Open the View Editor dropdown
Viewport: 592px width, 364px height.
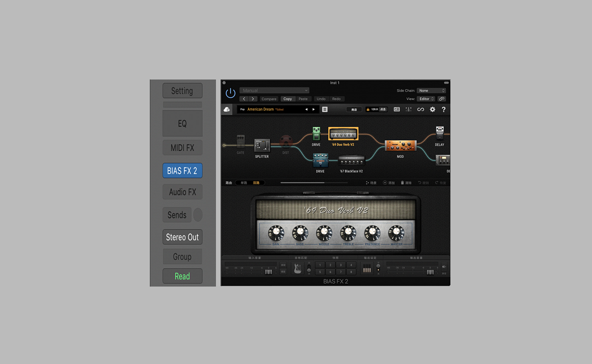point(426,99)
